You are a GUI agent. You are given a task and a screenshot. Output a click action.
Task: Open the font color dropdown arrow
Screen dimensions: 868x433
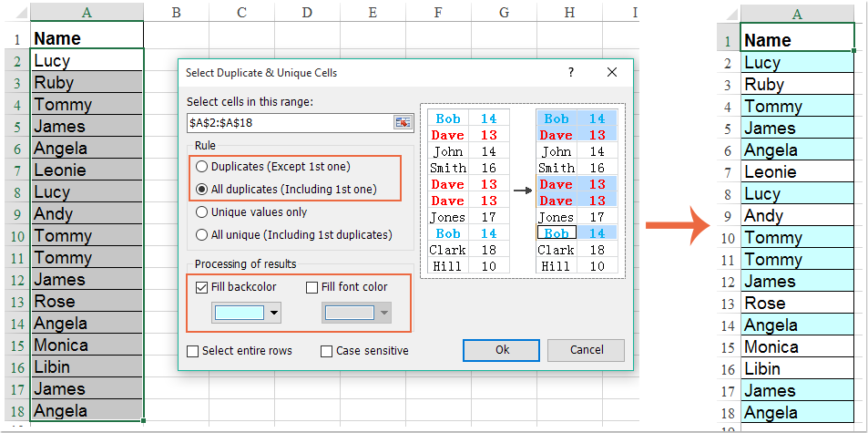coord(384,313)
